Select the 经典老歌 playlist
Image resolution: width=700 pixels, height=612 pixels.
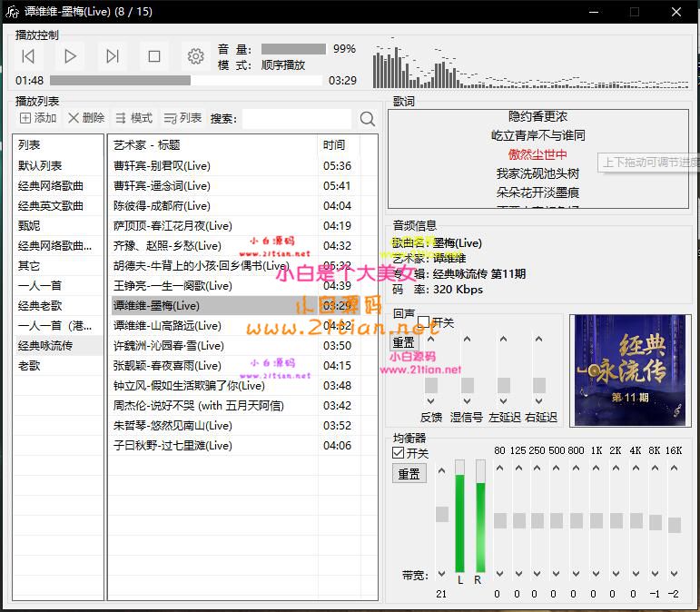[40, 306]
